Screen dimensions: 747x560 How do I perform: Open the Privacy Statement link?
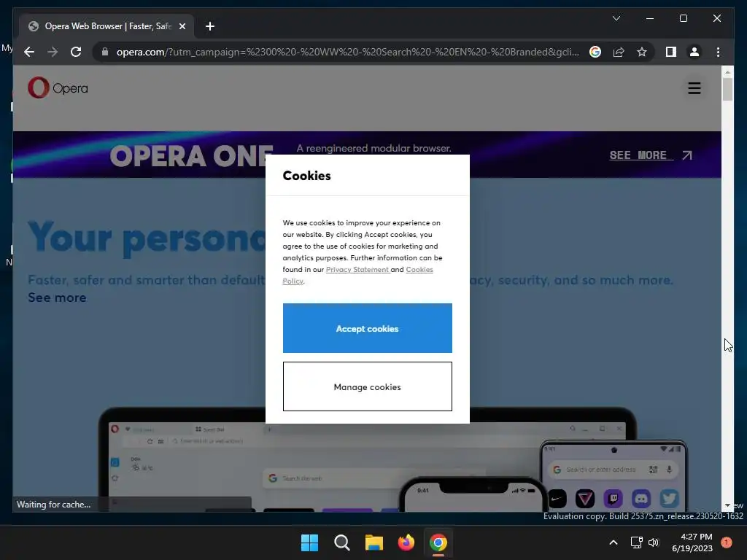357,270
